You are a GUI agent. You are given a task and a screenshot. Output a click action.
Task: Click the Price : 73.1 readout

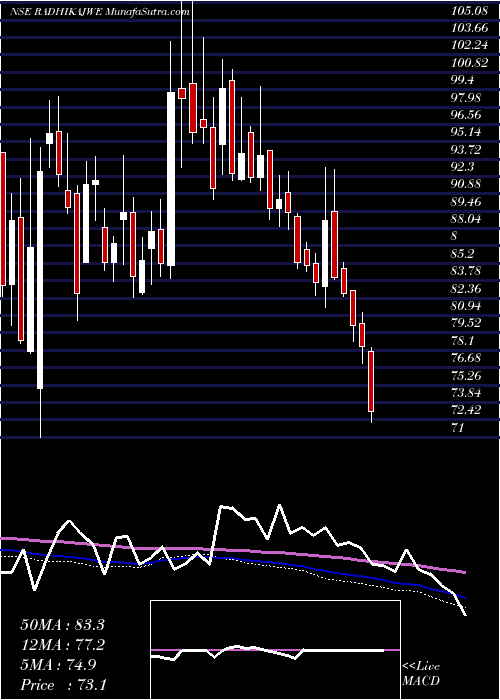pyautogui.click(x=62, y=684)
